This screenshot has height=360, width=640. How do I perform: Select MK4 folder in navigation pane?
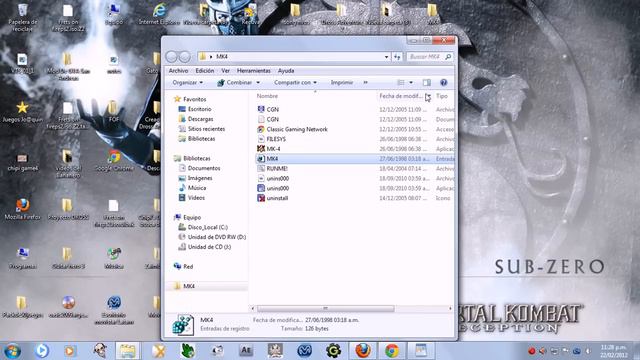pyautogui.click(x=189, y=286)
